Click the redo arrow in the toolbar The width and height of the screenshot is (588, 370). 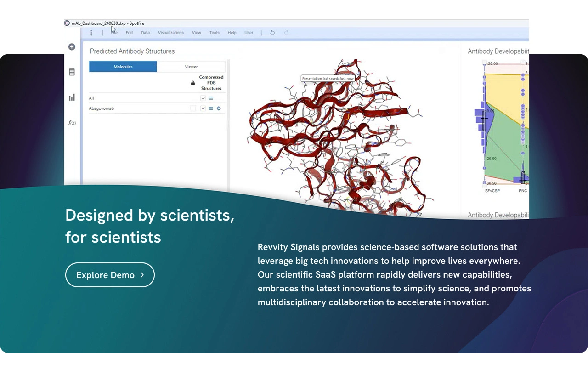[x=286, y=33]
